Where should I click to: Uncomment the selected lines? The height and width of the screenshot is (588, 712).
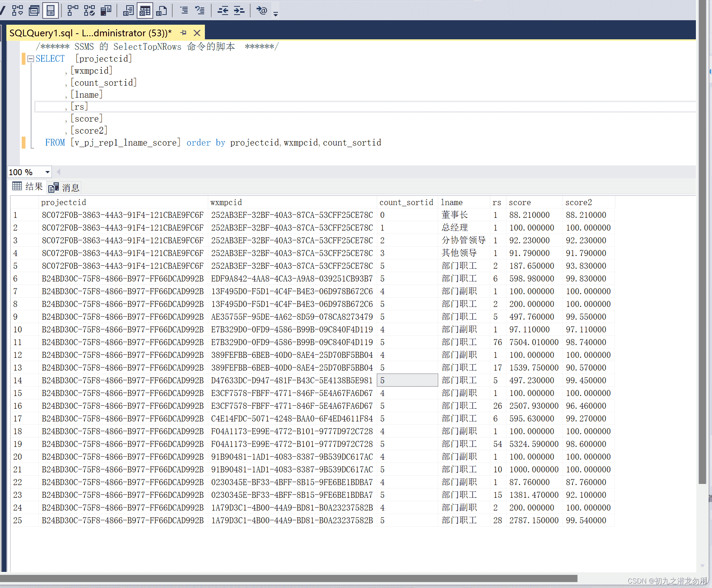point(200,10)
